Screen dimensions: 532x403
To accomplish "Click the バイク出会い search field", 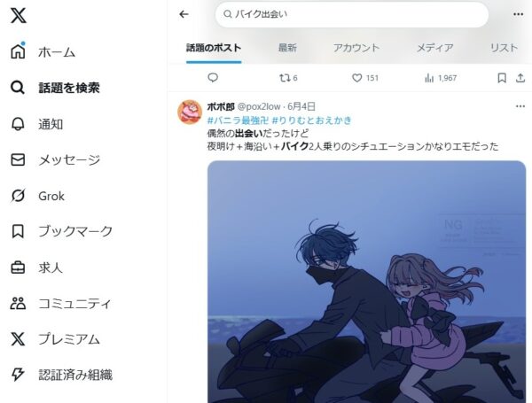I will 351,14.
